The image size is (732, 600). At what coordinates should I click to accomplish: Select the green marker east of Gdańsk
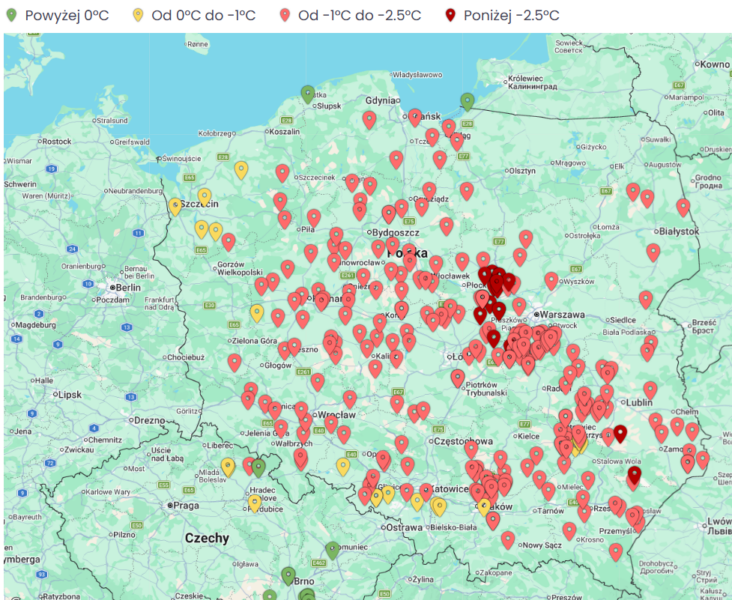click(467, 101)
